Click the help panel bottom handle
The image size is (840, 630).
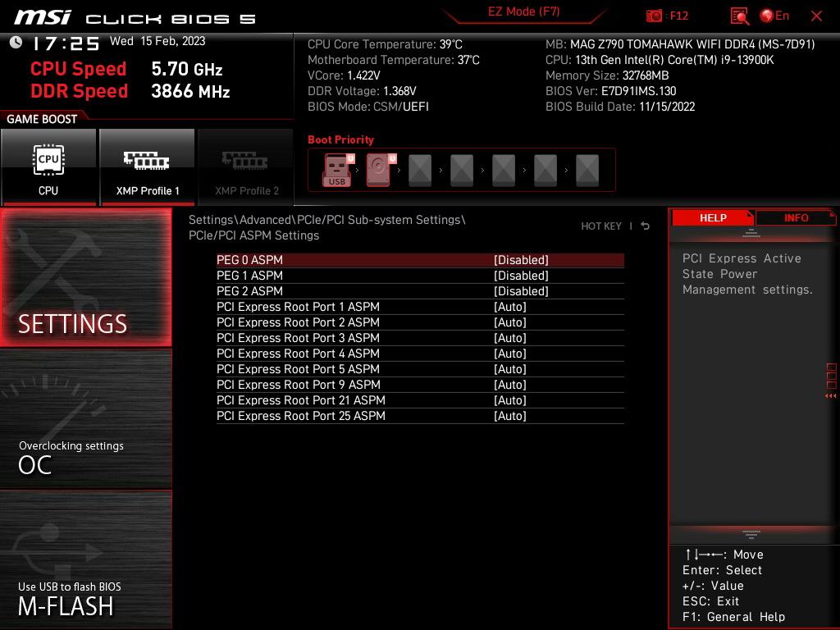[x=751, y=534]
